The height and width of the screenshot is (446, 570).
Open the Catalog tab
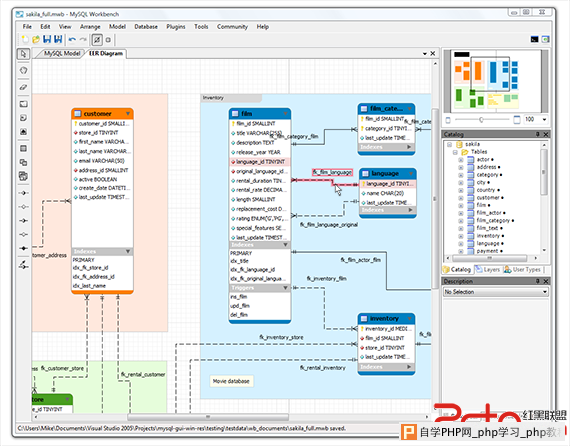pos(457,269)
